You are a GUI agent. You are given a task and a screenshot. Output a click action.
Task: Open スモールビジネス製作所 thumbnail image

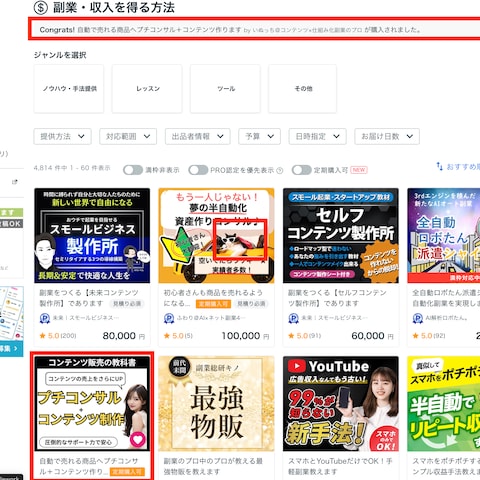tap(92, 236)
